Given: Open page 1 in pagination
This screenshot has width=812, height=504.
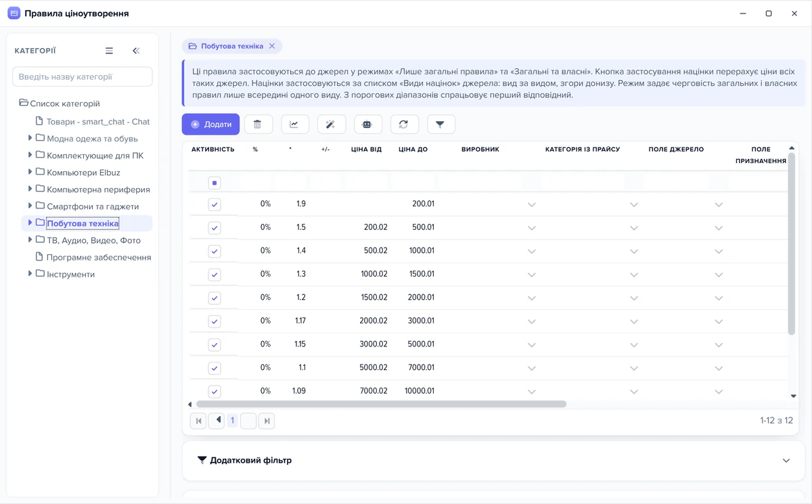Looking at the screenshot, I should [232, 421].
